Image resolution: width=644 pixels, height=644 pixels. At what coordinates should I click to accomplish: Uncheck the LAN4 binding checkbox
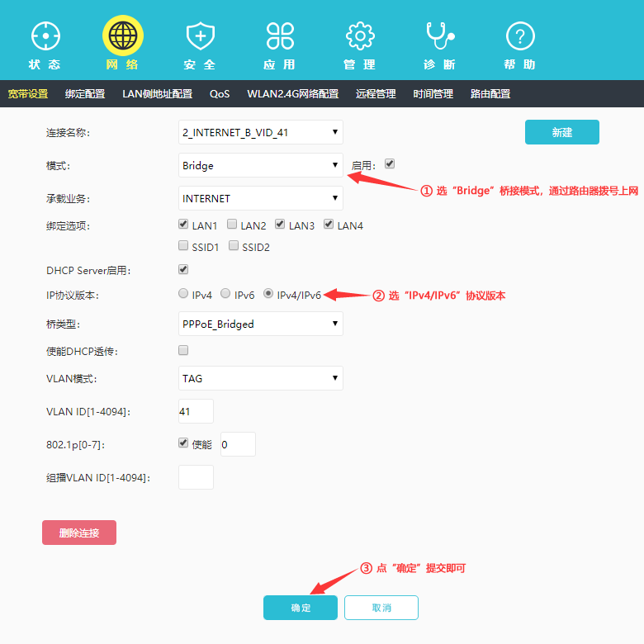click(x=329, y=224)
